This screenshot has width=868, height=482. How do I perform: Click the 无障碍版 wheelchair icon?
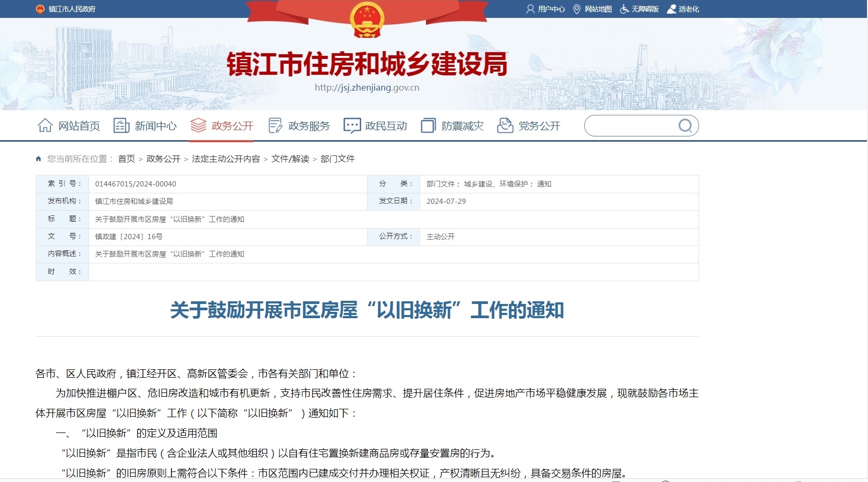point(624,9)
